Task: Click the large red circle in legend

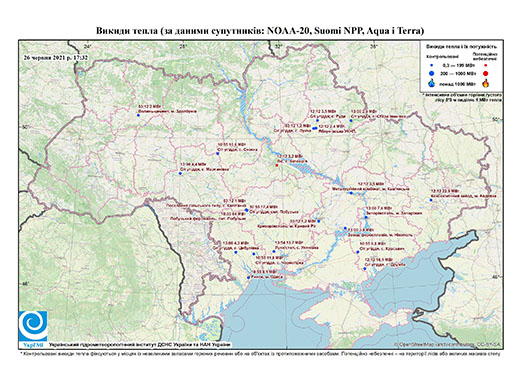Action: 485,74
